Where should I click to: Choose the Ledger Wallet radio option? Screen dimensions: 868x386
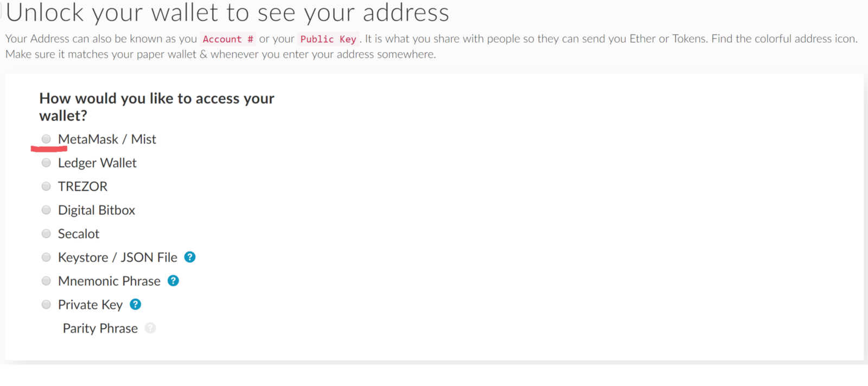pos(46,163)
